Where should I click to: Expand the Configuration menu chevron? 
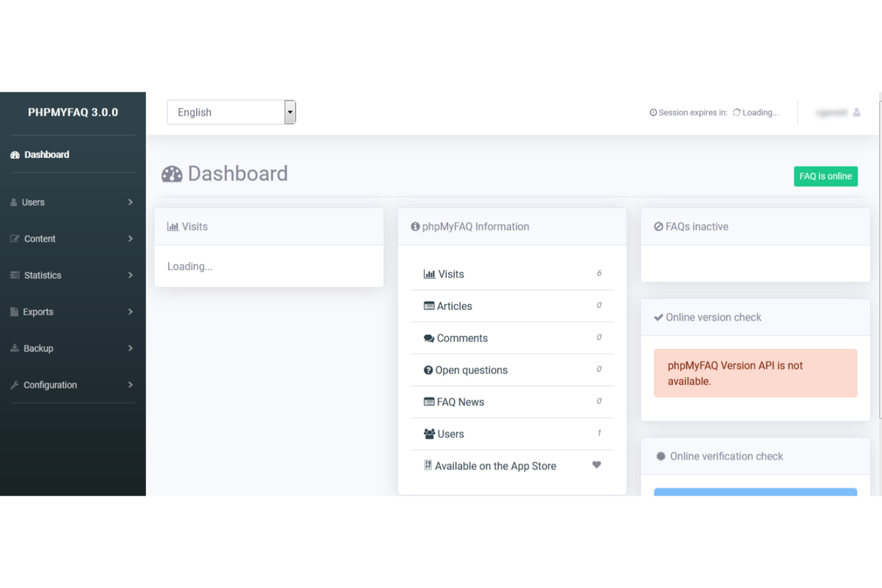pos(131,385)
